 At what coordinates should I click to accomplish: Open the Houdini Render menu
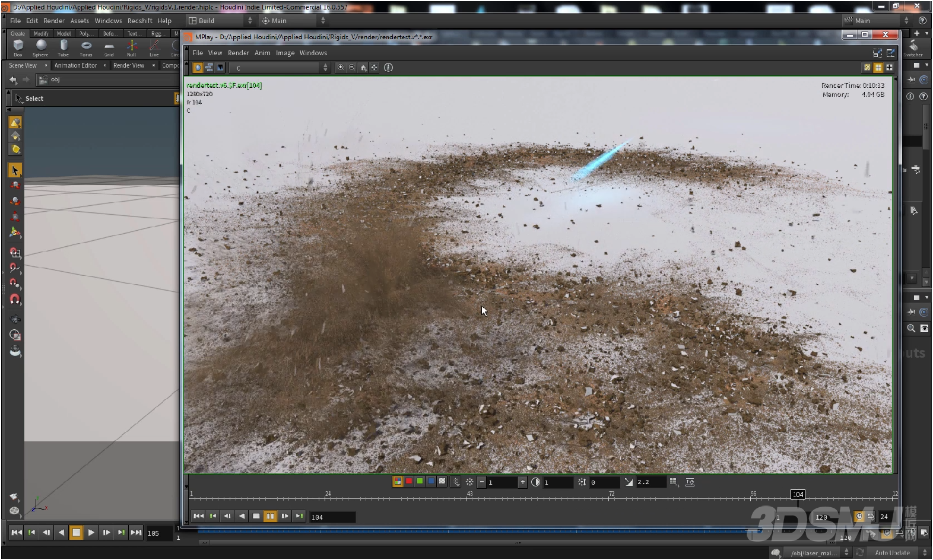coord(54,21)
